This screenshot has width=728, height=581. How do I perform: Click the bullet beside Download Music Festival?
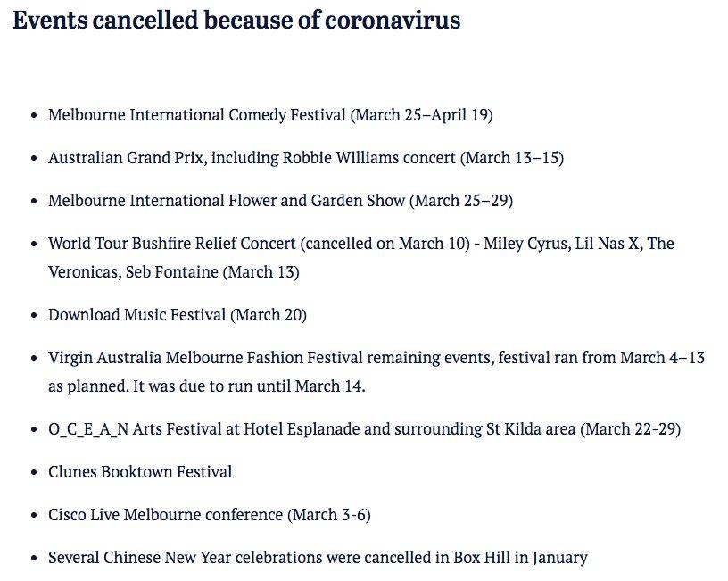[33, 315]
